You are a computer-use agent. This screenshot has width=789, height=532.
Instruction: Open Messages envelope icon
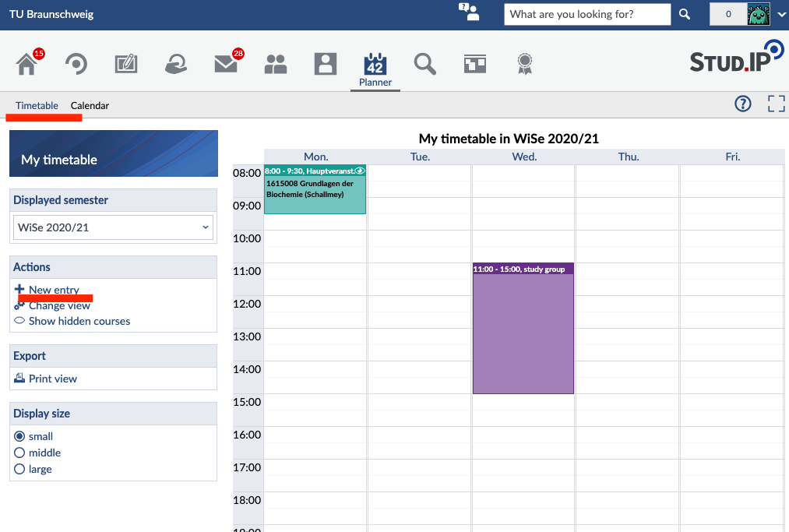pyautogui.click(x=226, y=64)
